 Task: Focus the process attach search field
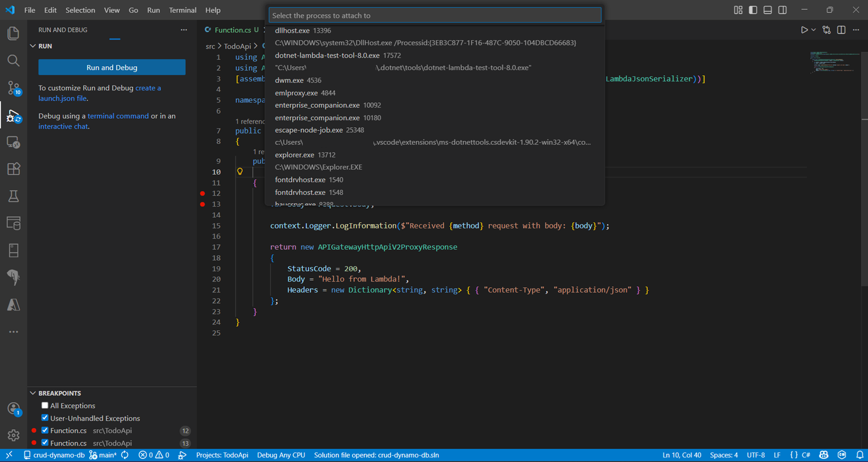pos(434,15)
